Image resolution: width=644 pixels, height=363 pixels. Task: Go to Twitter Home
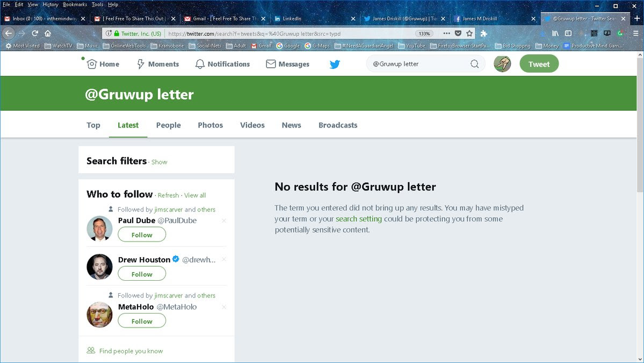[x=103, y=64]
